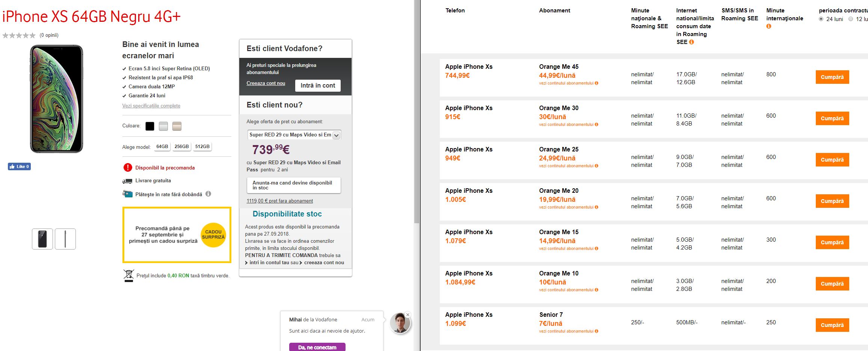The width and height of the screenshot is (868, 351).
Task: Click the (0 opinii) reviews text
Action: click(x=49, y=35)
